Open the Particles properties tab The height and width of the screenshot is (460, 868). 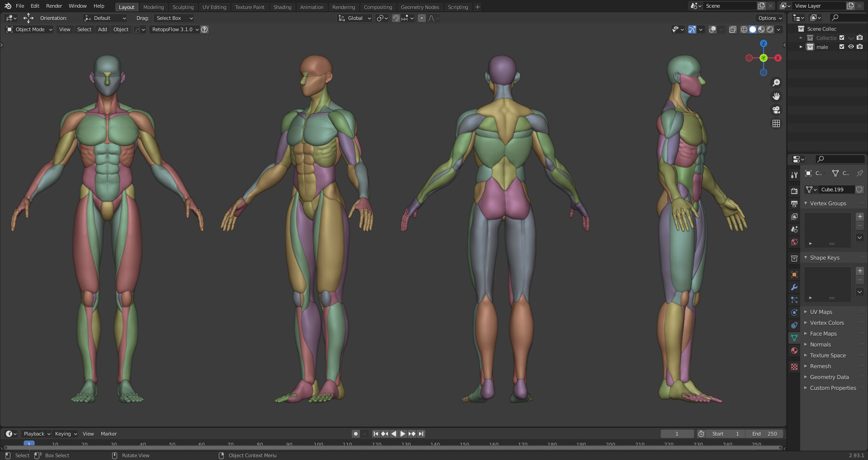click(x=794, y=300)
